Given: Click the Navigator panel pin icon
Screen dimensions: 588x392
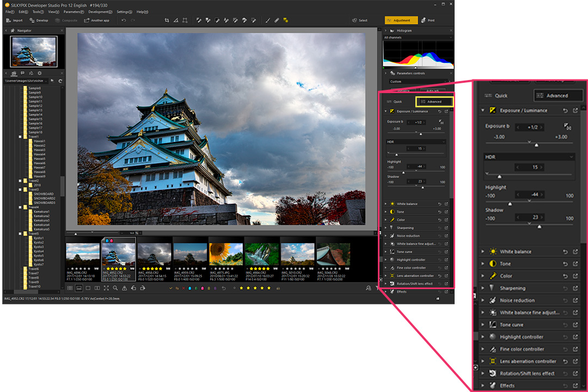Looking at the screenshot, I should pos(13,30).
